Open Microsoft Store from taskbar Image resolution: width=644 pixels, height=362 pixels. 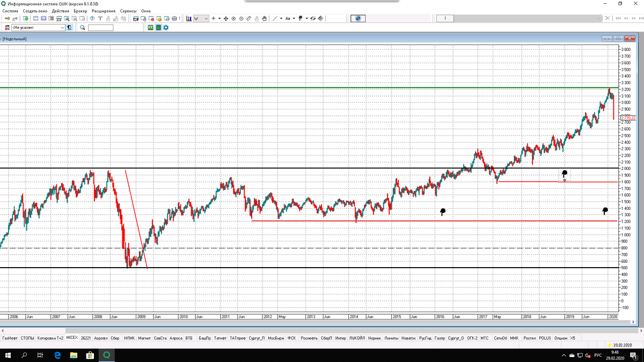[x=90, y=355]
